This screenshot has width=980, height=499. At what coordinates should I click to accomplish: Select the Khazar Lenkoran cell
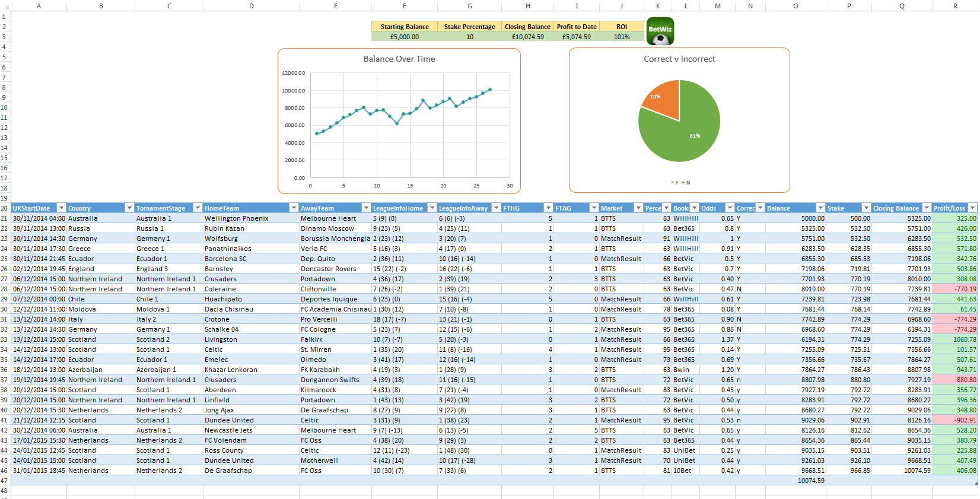[251, 370]
